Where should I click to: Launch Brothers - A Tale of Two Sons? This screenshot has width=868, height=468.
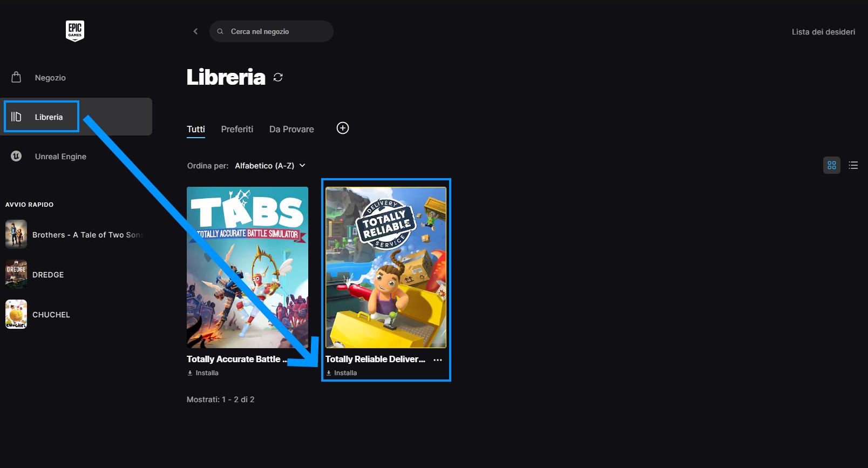tap(76, 234)
